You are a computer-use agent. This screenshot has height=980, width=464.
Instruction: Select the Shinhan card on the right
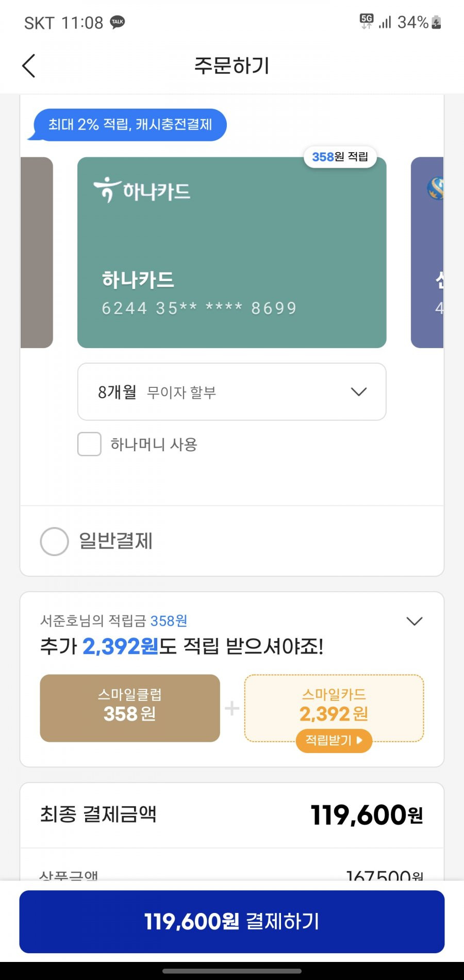coord(427,252)
